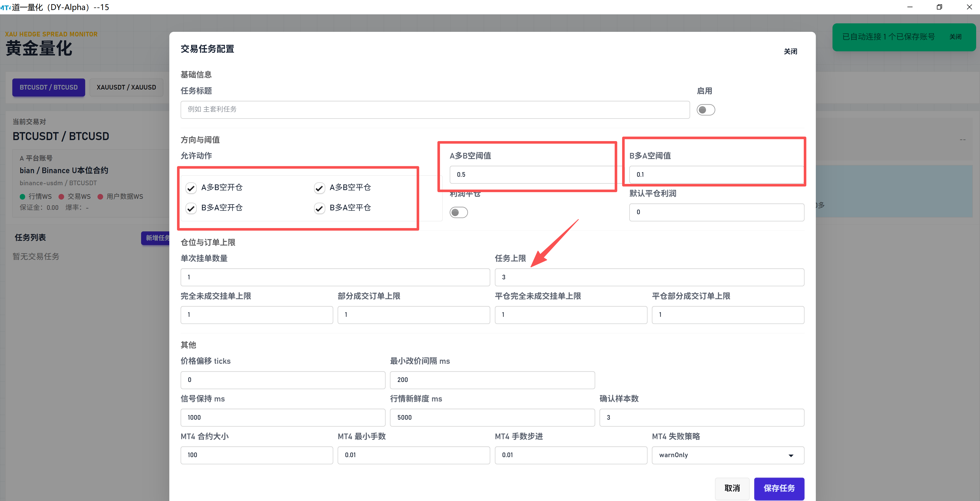Screen dimensions: 980x501
Task: Click the MT4 app icon in title bar
Action: (x=5, y=7)
